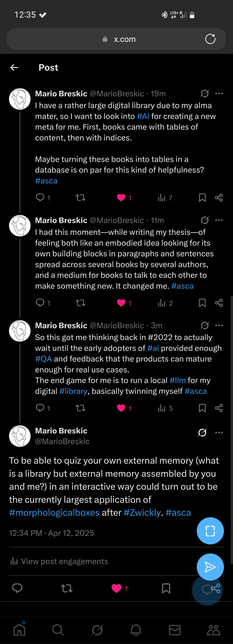
Task: Toggle the like heart on the 19m post
Action: [121, 198]
